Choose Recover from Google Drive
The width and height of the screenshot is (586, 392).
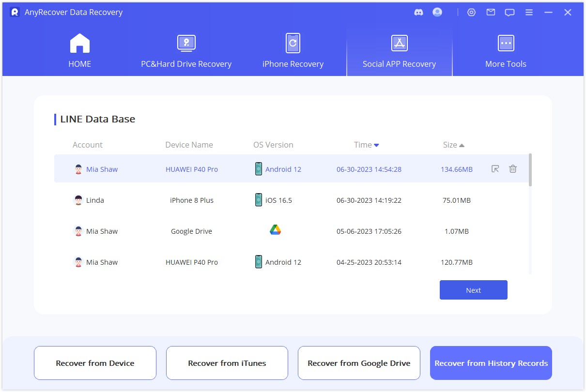pos(359,363)
